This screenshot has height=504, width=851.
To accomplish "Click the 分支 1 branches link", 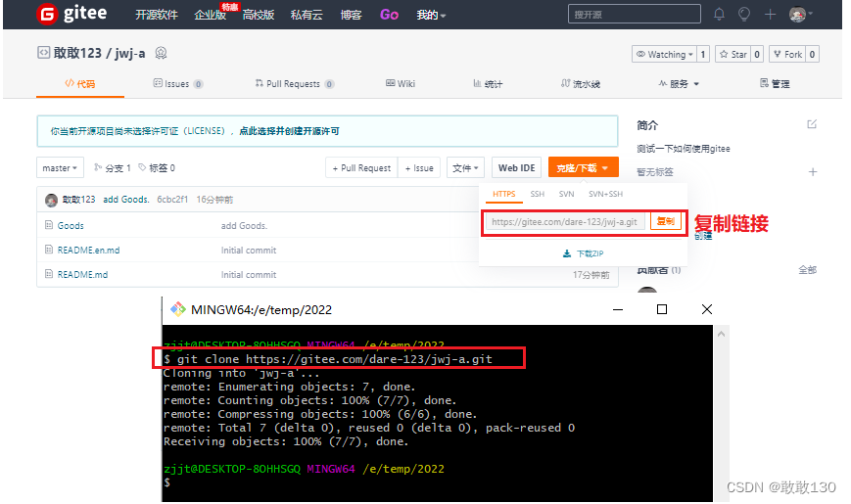I will (113, 167).
